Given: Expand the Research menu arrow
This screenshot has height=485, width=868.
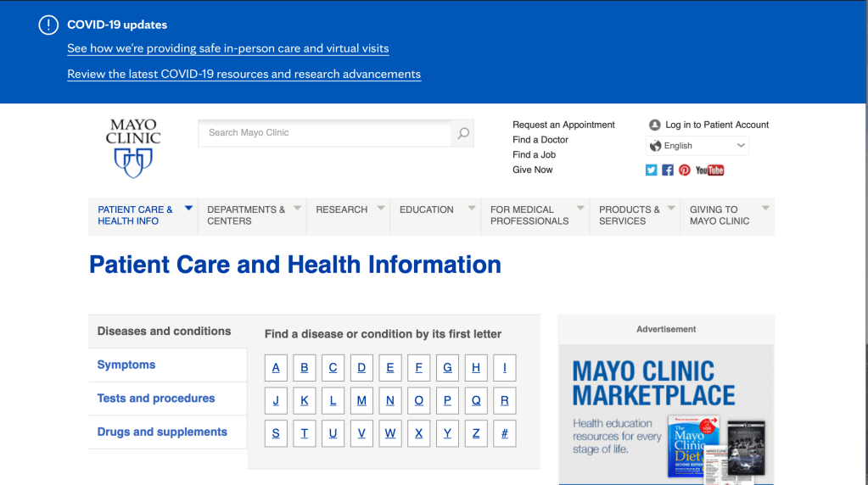Looking at the screenshot, I should 381,208.
